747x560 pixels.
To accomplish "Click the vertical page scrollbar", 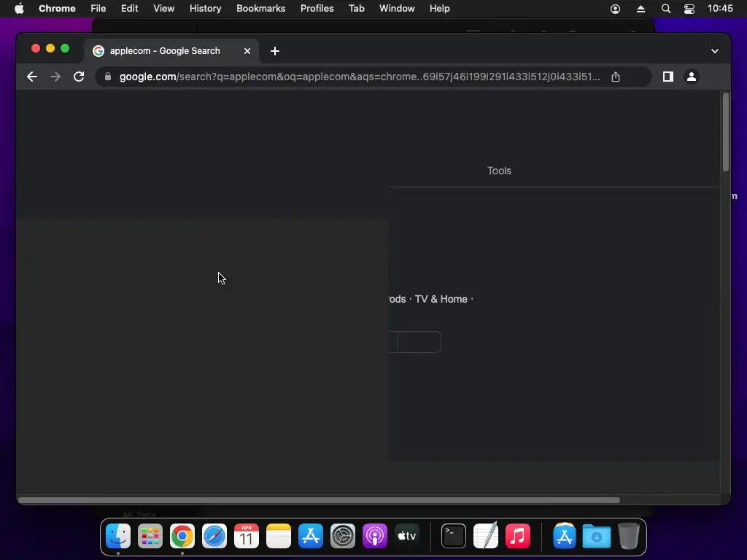I will point(726,133).
